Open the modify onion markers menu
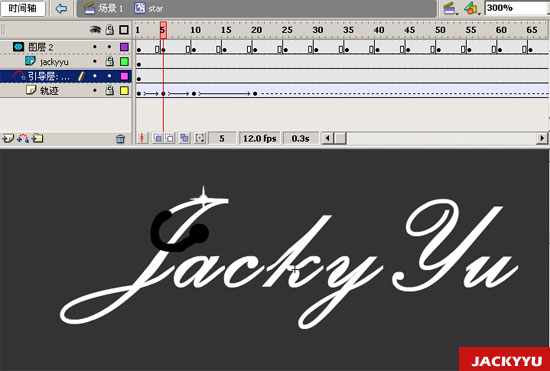This screenshot has height=371, width=550. 200,139
